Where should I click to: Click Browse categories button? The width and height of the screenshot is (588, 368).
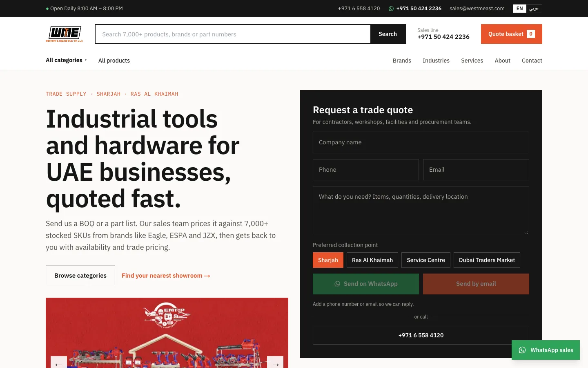[x=80, y=276]
